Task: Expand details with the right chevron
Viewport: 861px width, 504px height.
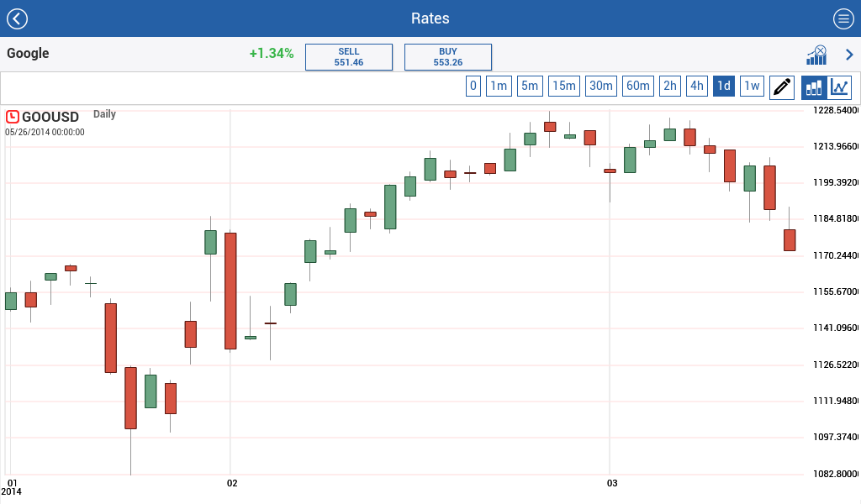Action: [x=849, y=55]
